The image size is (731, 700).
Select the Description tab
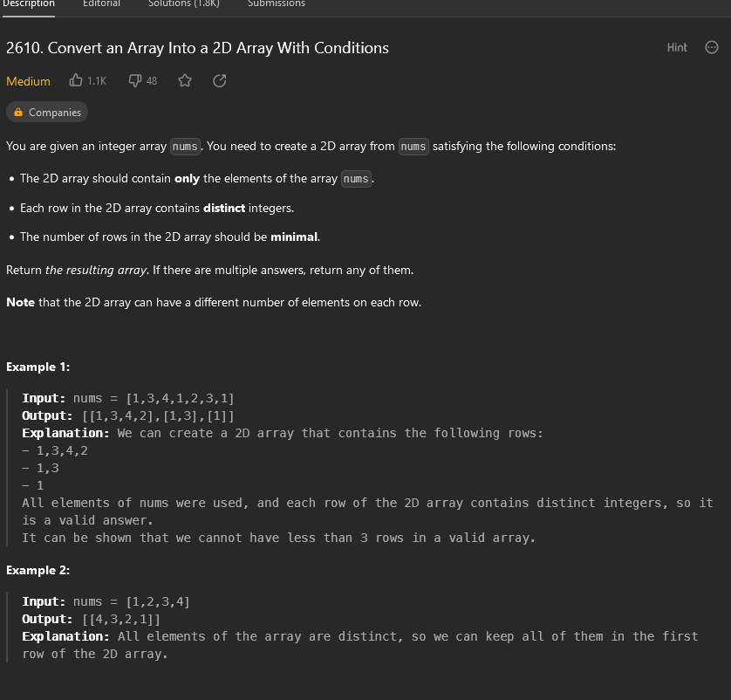click(29, 3)
